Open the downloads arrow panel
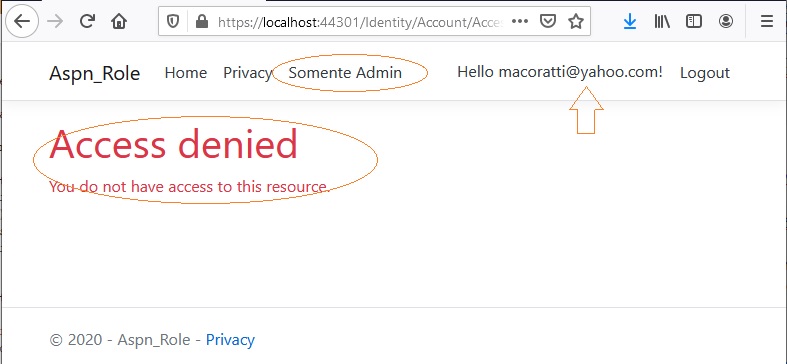787x364 pixels. (629, 21)
